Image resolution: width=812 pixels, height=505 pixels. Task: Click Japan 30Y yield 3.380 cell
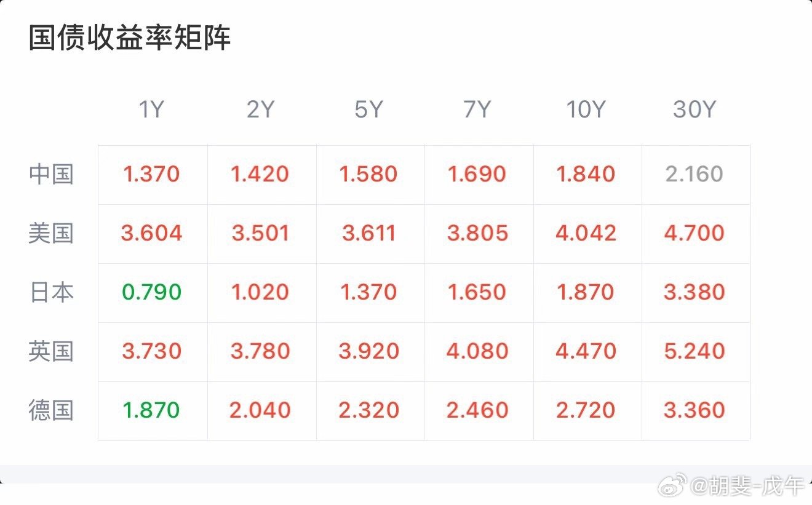coord(695,292)
